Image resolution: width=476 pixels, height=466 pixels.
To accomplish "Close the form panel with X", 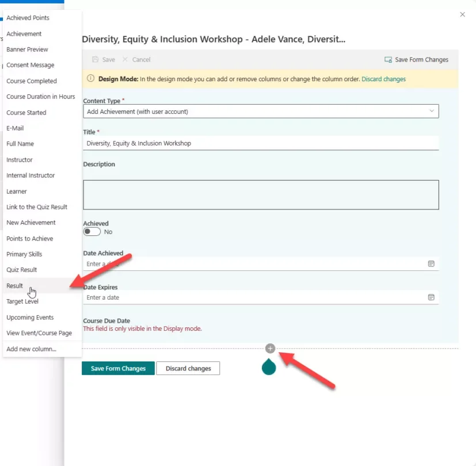I will (x=462, y=14).
